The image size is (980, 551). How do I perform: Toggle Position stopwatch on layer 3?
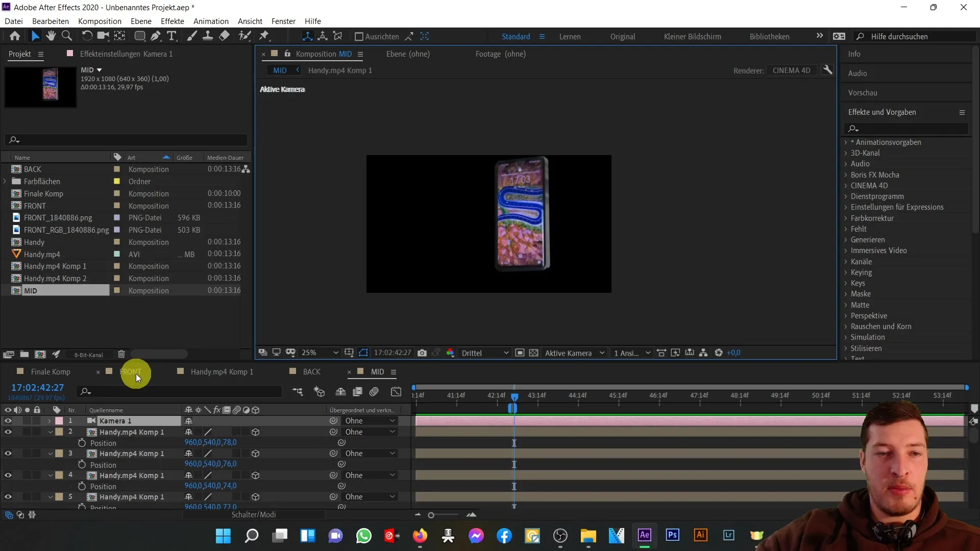point(82,465)
